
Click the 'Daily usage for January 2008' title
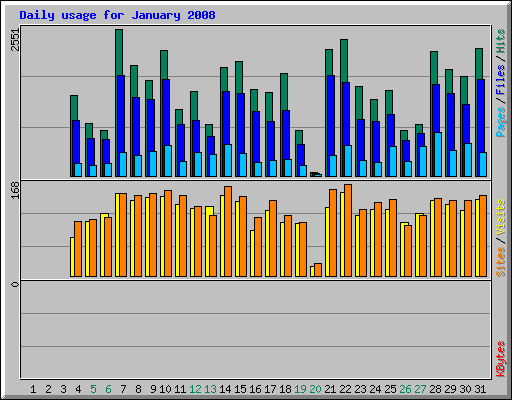point(117,15)
